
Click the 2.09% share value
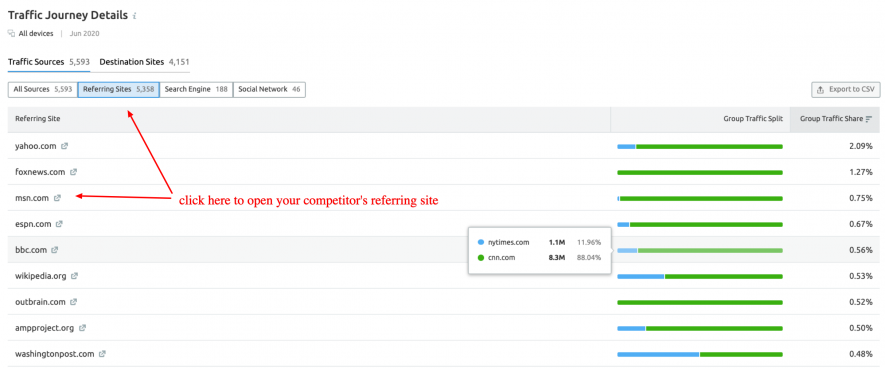pos(861,146)
